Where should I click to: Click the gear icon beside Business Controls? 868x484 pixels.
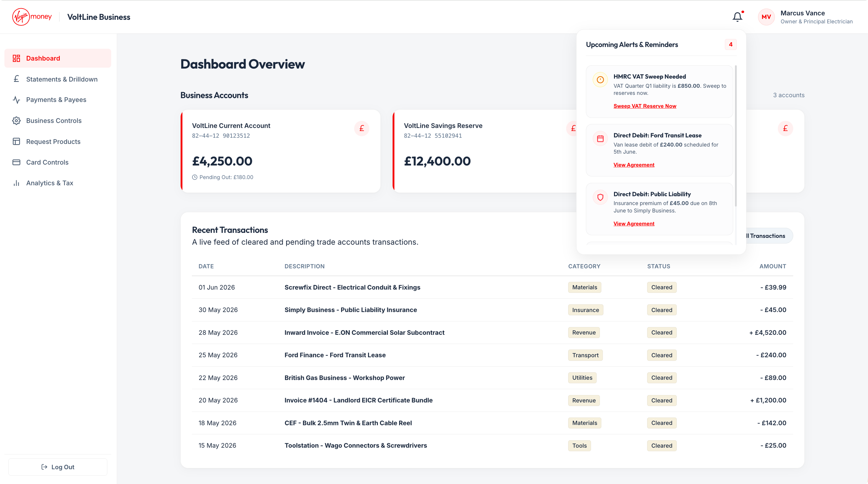[16, 121]
